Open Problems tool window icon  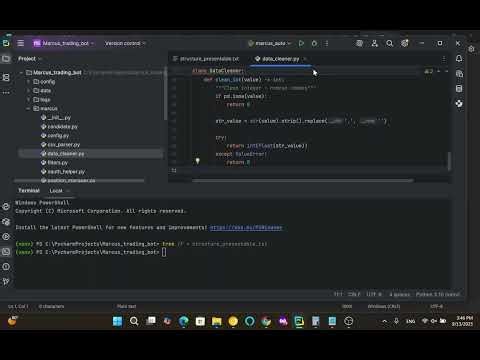pyautogui.click(x=6, y=267)
